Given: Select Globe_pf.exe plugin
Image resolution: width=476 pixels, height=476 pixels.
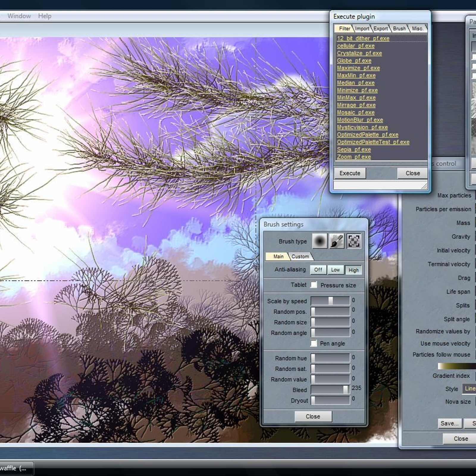Looking at the screenshot, I should [x=354, y=61].
